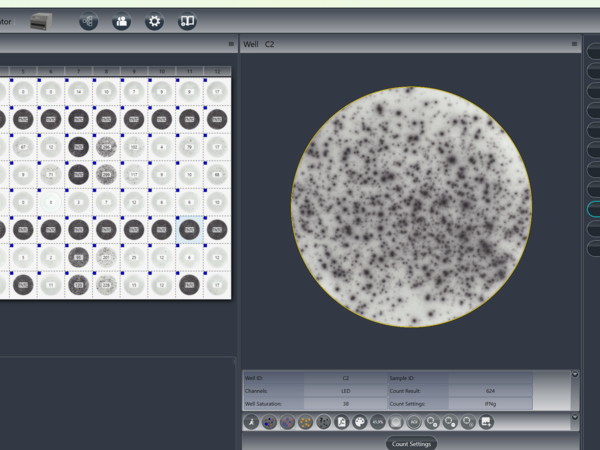The width and height of the screenshot is (600, 450).
Task: Click the first icon in the well toolbar
Action: coord(251,422)
